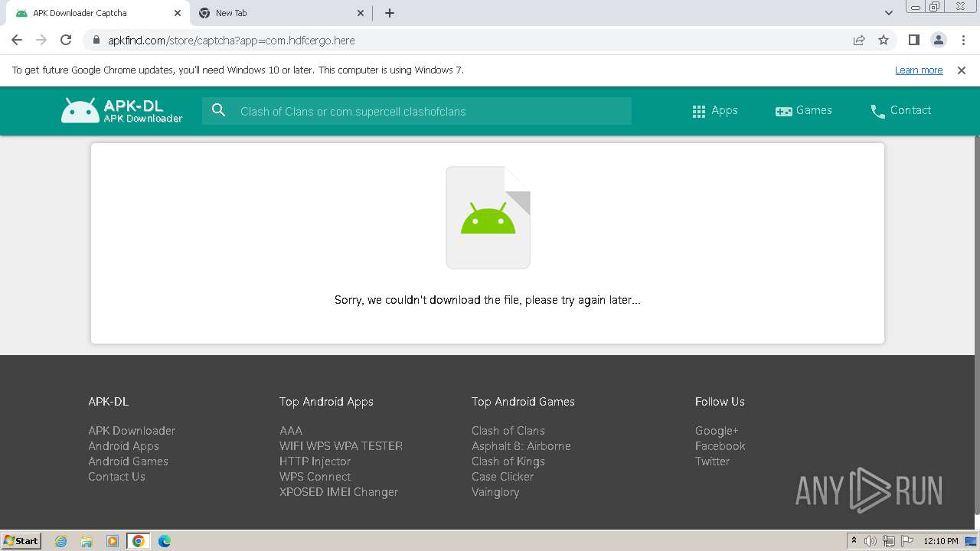
Task: Toggle the Chrome side panel
Action: tap(913, 40)
